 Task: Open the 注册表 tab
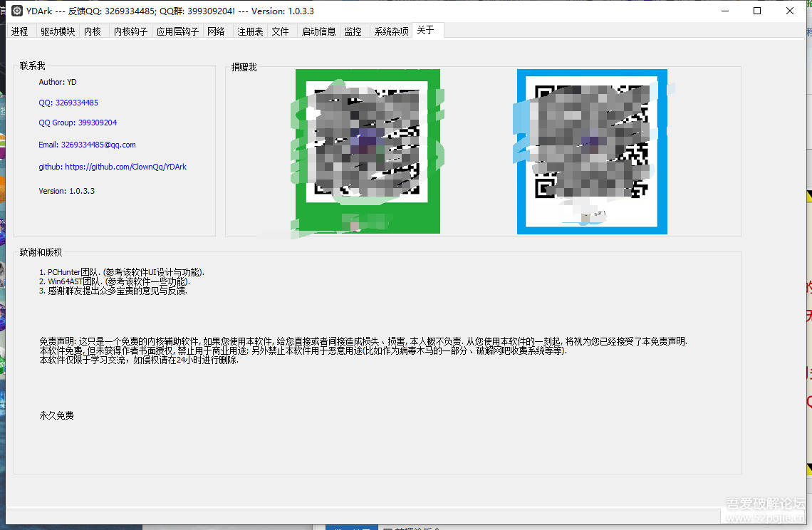click(250, 31)
